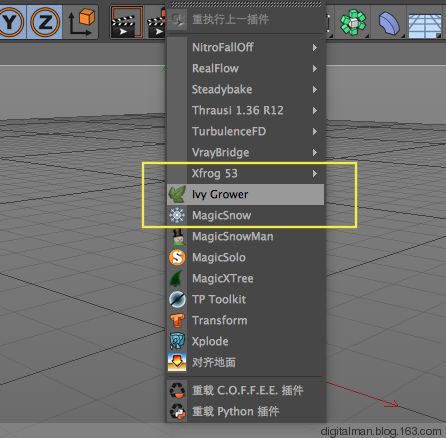Toggle the coordinate system cube icon

82,22
